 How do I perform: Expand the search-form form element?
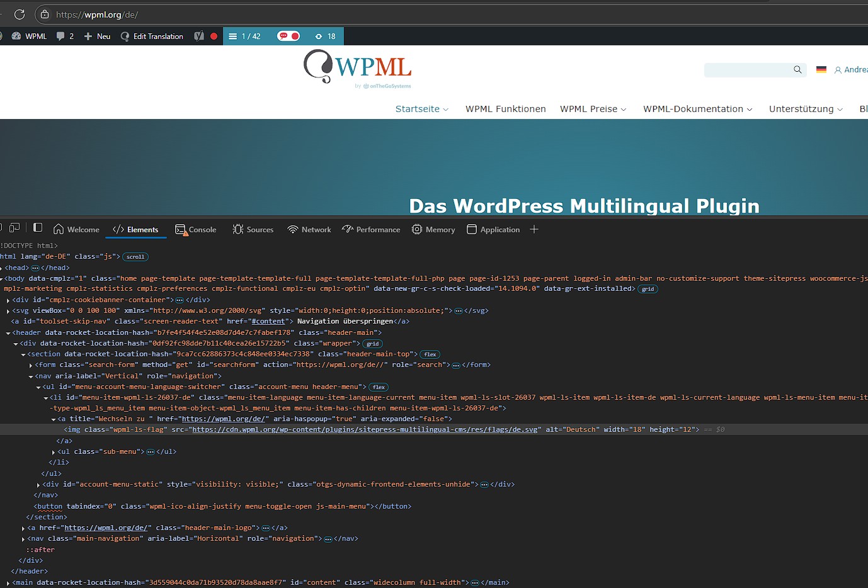coord(31,365)
